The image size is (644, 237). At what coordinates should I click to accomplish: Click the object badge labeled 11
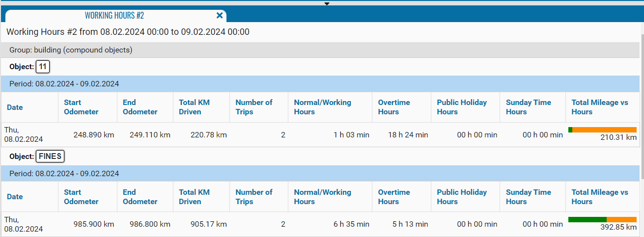[43, 67]
